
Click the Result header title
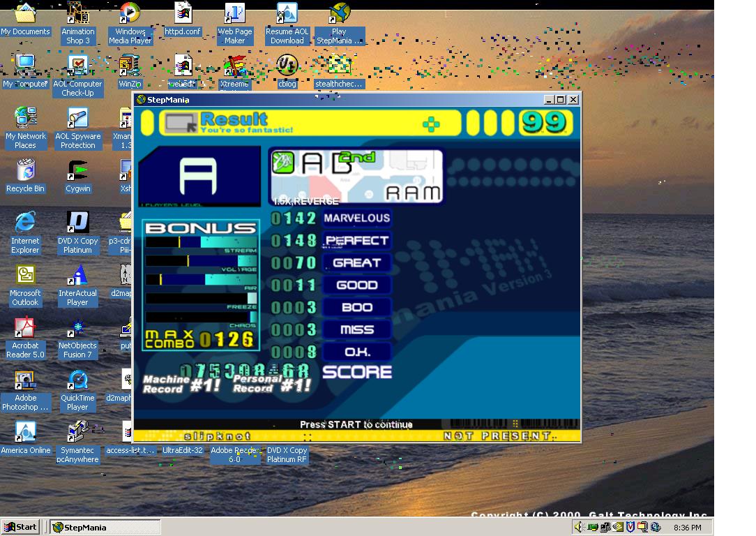[x=234, y=118]
